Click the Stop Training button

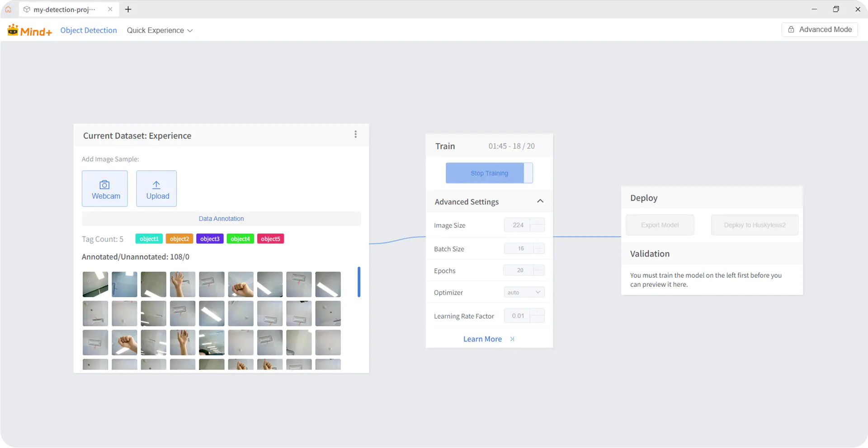489,173
